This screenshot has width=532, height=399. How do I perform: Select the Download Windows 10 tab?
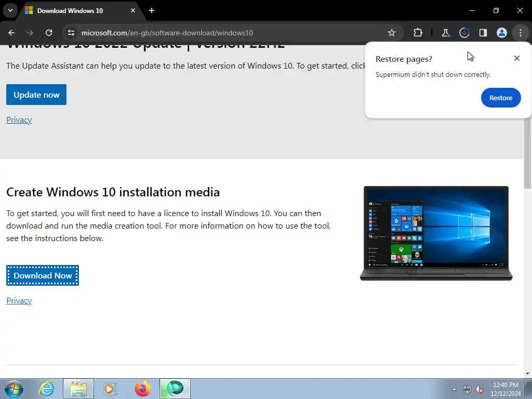pyautogui.click(x=82, y=11)
